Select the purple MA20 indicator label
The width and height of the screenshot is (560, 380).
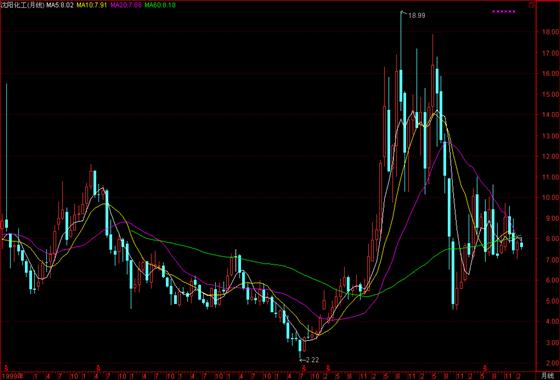coord(126,5)
